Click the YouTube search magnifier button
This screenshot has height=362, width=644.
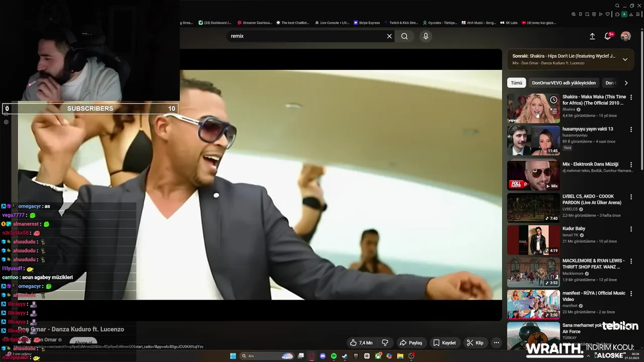click(x=405, y=36)
